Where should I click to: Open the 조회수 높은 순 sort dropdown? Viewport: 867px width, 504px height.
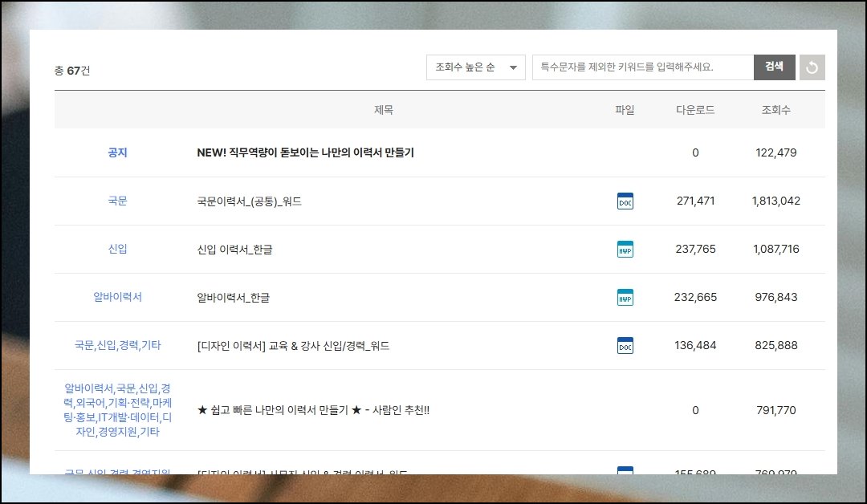[475, 67]
